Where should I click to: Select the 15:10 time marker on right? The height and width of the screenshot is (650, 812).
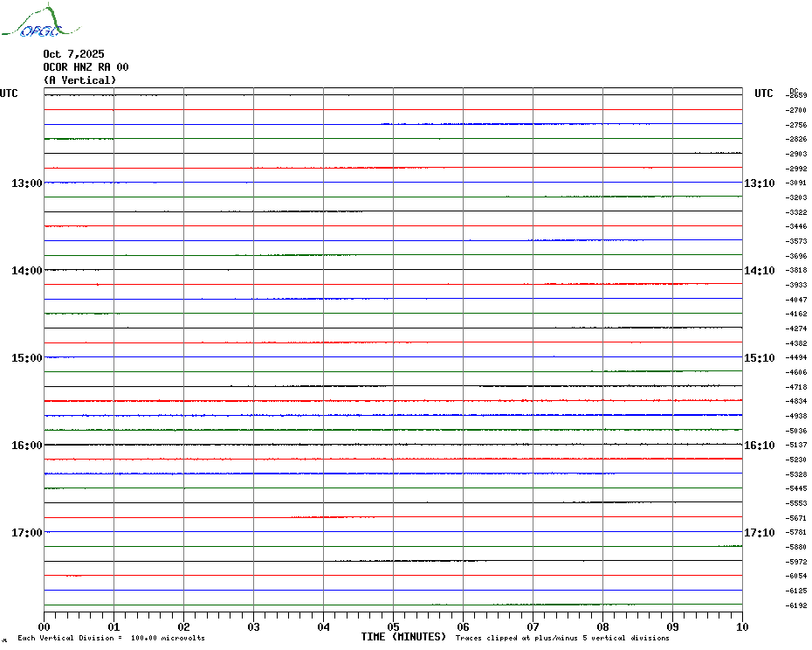(759, 358)
